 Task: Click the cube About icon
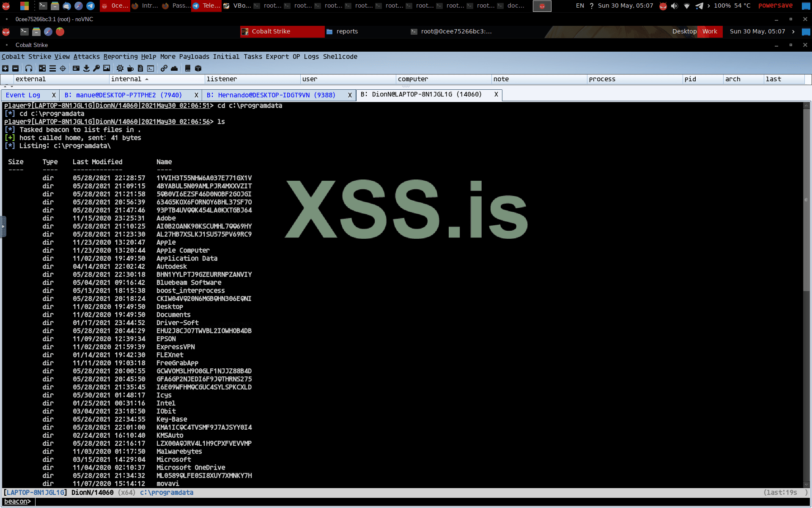[x=198, y=68]
